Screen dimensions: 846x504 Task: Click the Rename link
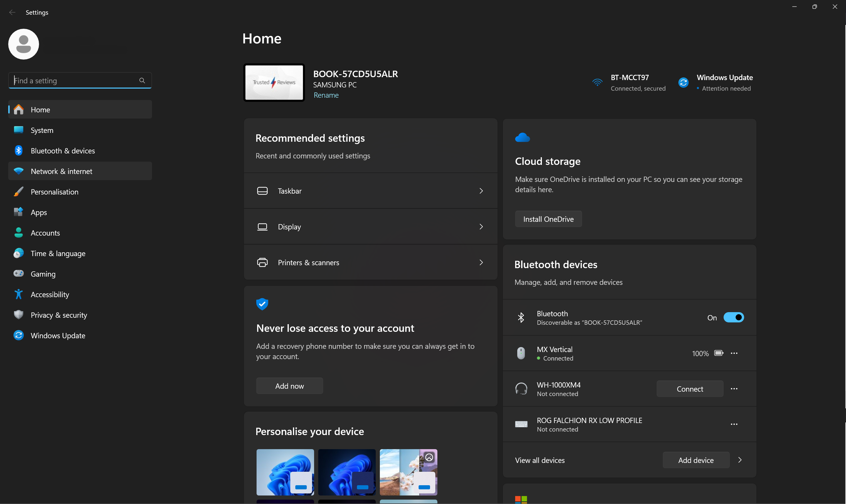tap(326, 95)
